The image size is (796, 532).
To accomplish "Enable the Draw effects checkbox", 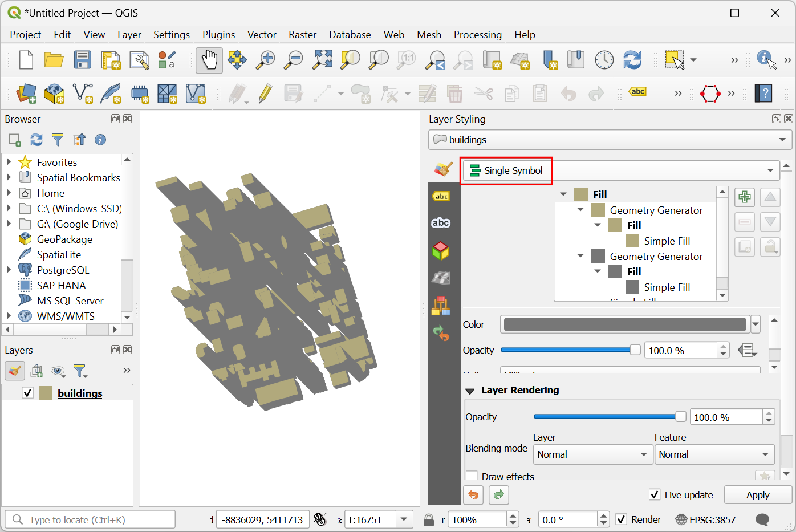I will click(x=472, y=476).
